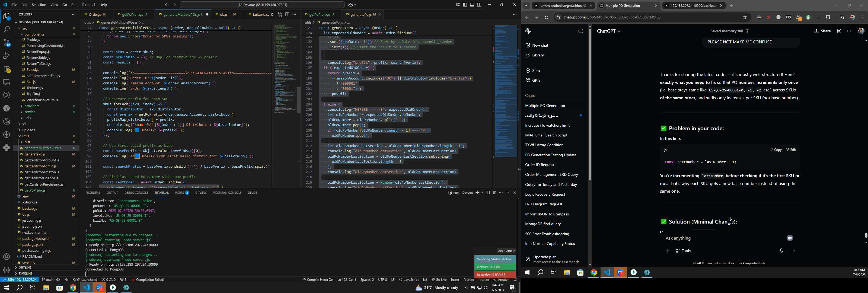The image size is (868, 293).
Task: Toggle Go Live server in status bar
Action: tap(439, 279)
